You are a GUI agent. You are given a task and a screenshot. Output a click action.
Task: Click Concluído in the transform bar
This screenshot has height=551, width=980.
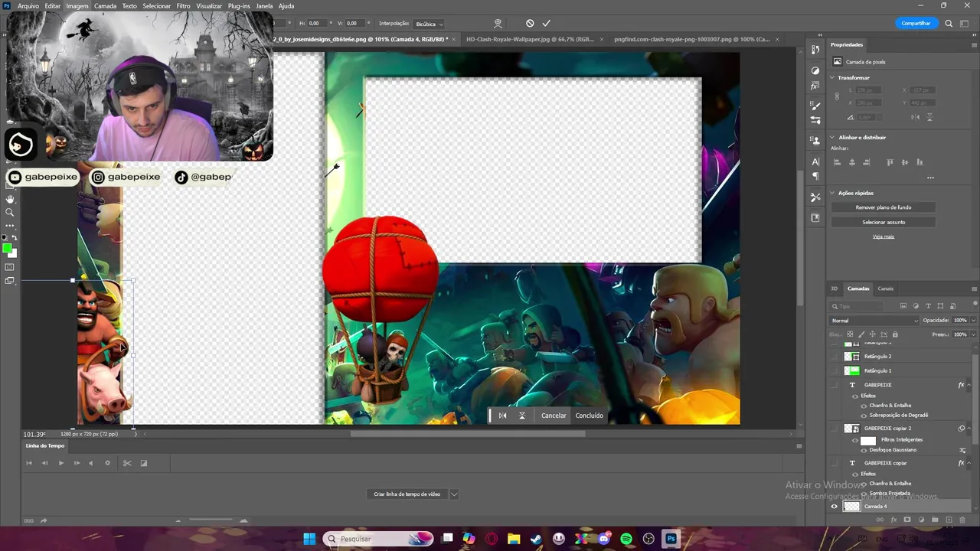coord(590,416)
